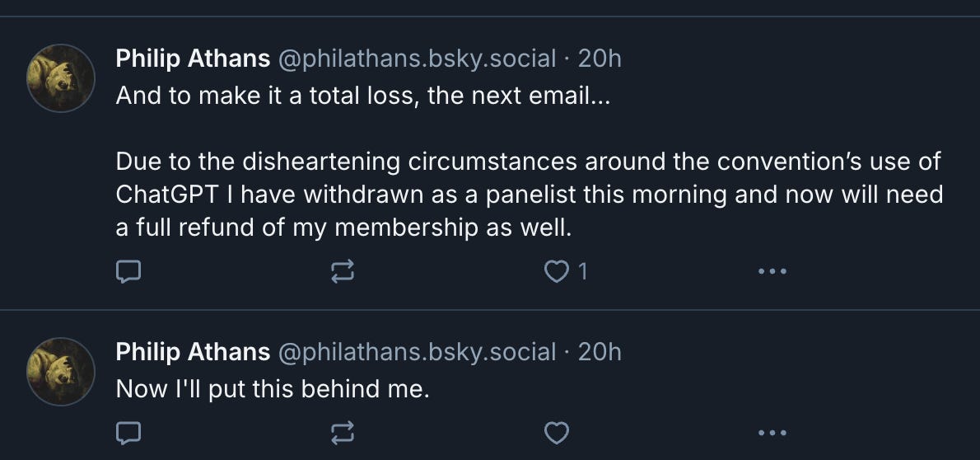Click Philip Athans' name above "put this behind me"
The width and height of the screenshot is (980, 460).
pyautogui.click(x=193, y=352)
